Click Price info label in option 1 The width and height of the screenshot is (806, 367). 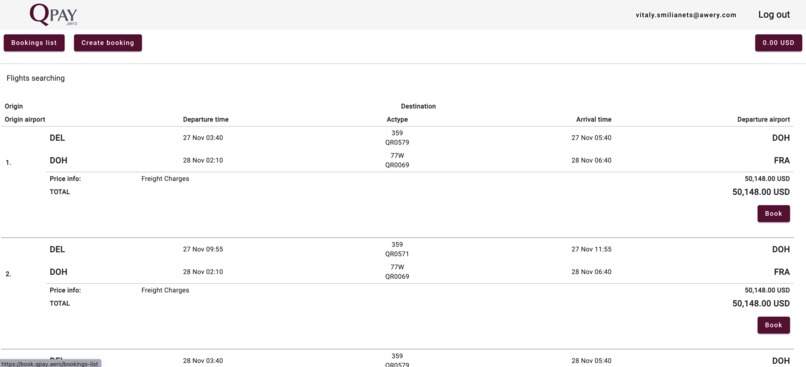point(65,179)
